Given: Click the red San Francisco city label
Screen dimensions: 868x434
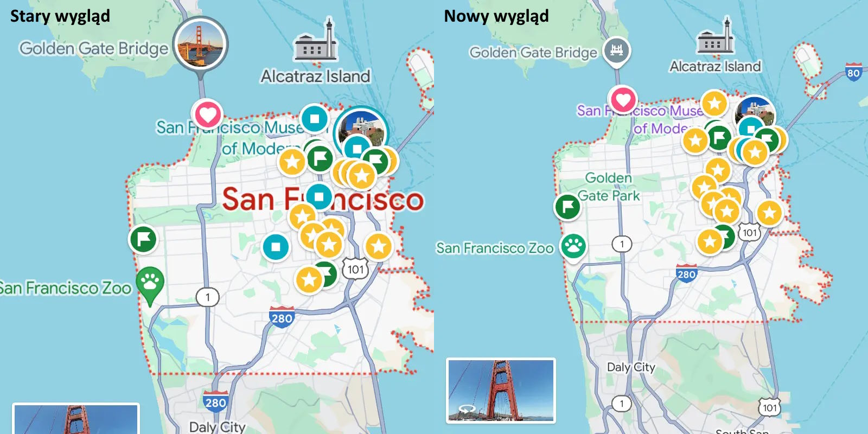Looking at the screenshot, I should (323, 199).
